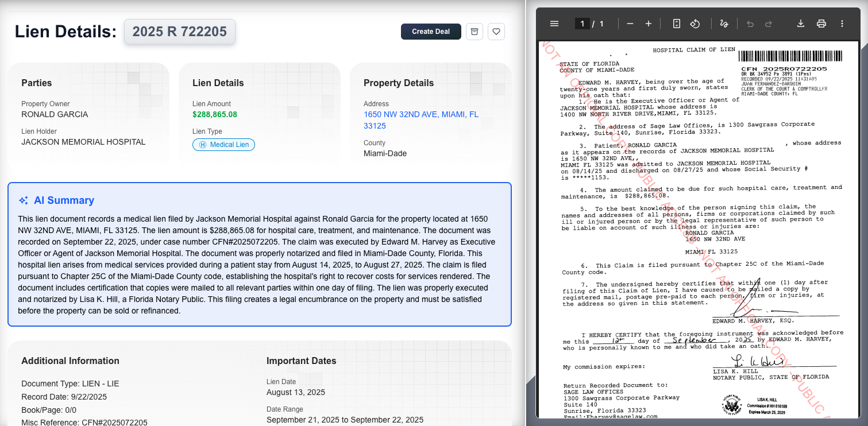This screenshot has height=426, width=868.
Task: Select the PDF draw annotation tool
Action: (x=724, y=24)
